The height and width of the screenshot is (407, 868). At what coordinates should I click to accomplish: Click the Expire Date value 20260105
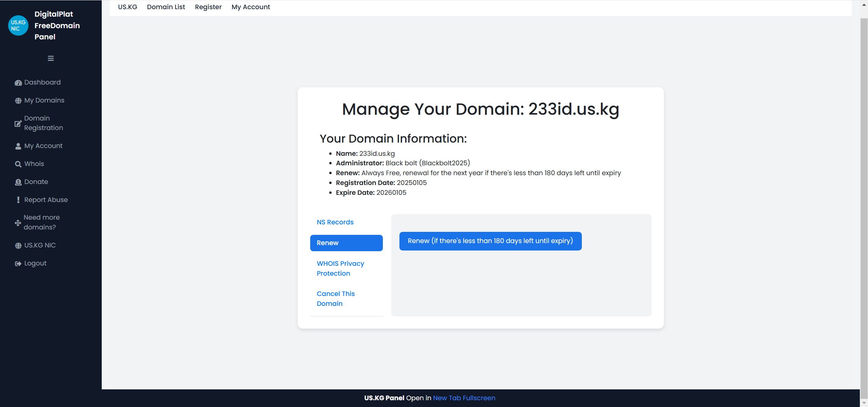(391, 192)
